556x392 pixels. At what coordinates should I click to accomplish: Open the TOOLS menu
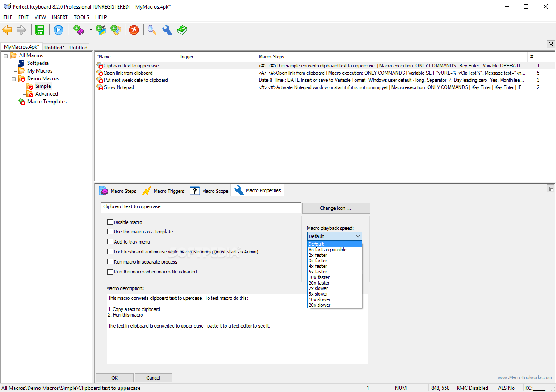[x=81, y=17]
